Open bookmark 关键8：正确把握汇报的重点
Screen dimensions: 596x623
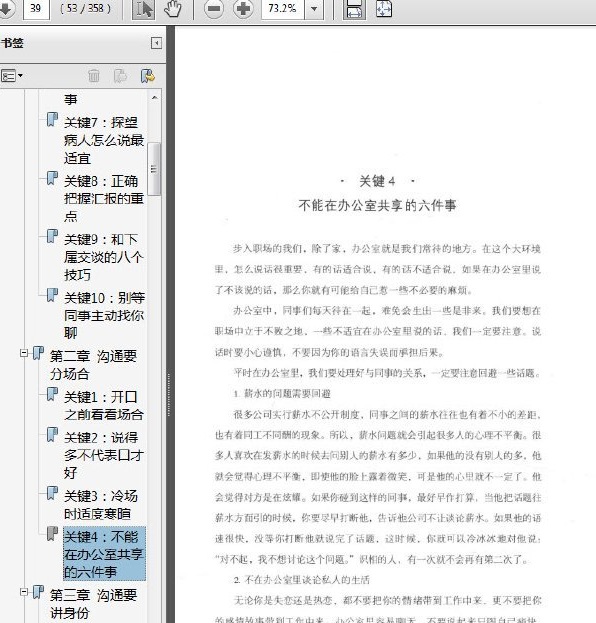[104, 198]
